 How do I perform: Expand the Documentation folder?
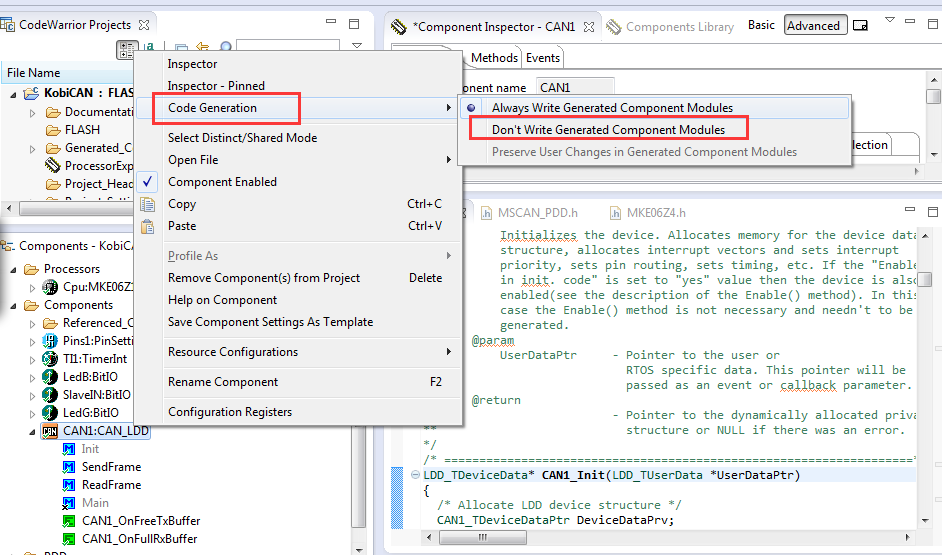point(32,113)
